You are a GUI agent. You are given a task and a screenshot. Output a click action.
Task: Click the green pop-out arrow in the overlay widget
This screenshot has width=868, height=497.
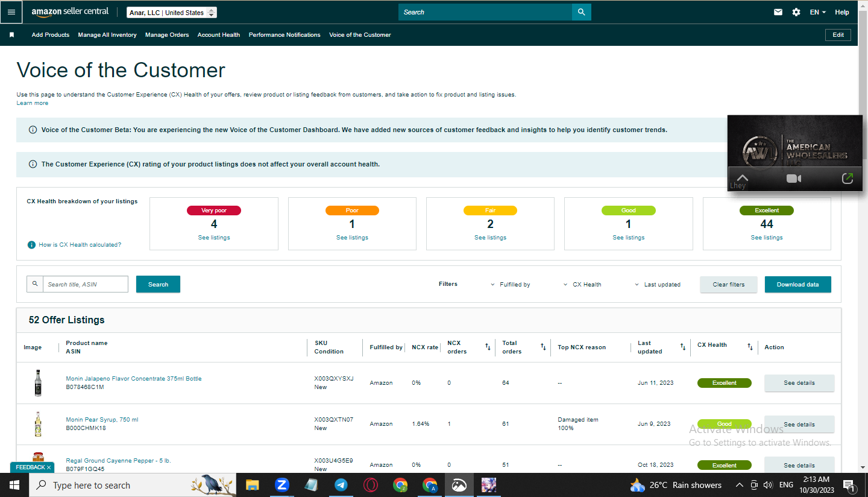[x=848, y=178]
